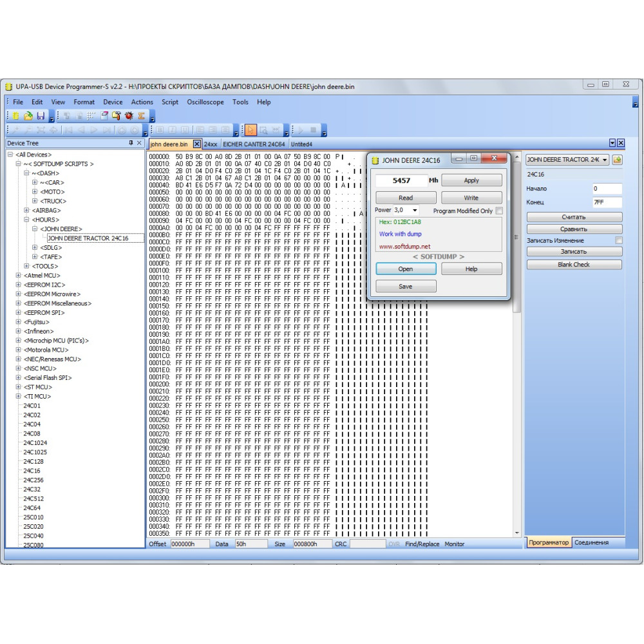The width and height of the screenshot is (644, 644).
Task: Click Open in the JOHN DEERE 24C16 dialog
Action: (406, 269)
